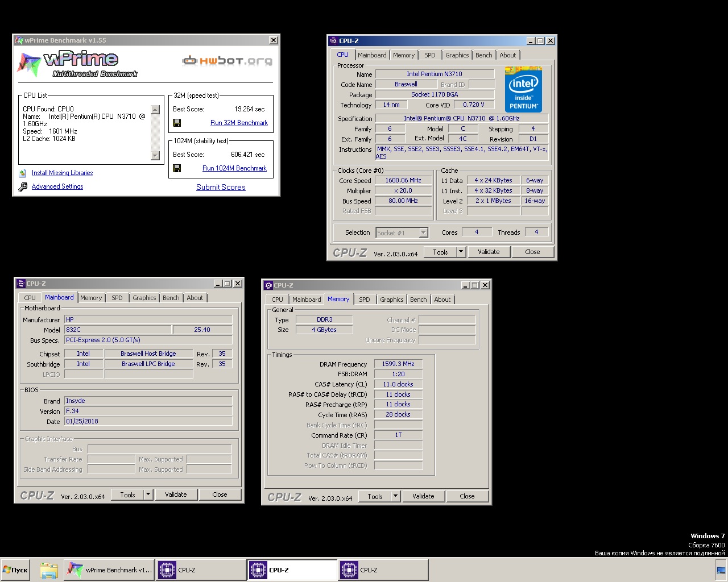Run the 1024M Benchmark stability test

pyautogui.click(x=234, y=168)
